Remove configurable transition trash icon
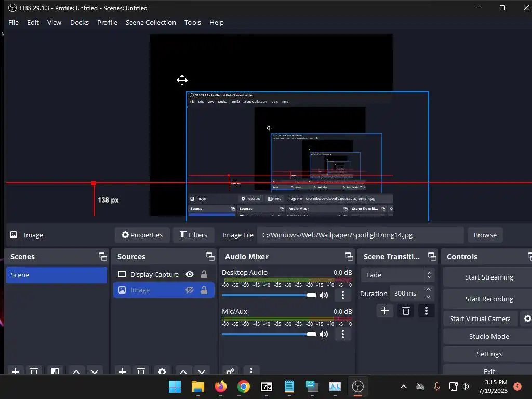 [x=406, y=311]
